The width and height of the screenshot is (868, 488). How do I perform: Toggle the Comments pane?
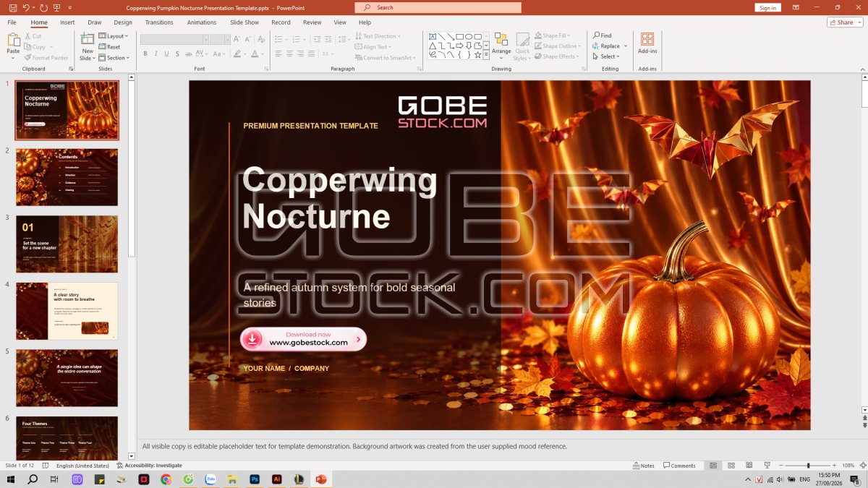click(x=679, y=466)
